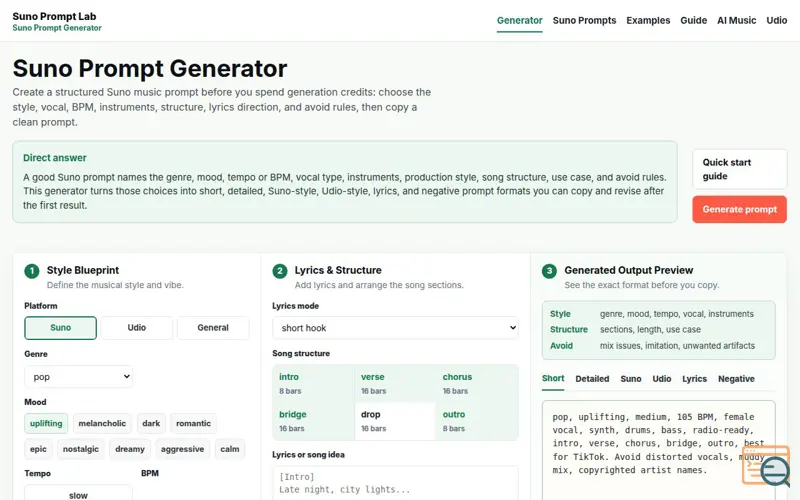The image size is (800, 500).
Task: Toggle the bridge 16 bars section
Action: pyautogui.click(x=313, y=421)
